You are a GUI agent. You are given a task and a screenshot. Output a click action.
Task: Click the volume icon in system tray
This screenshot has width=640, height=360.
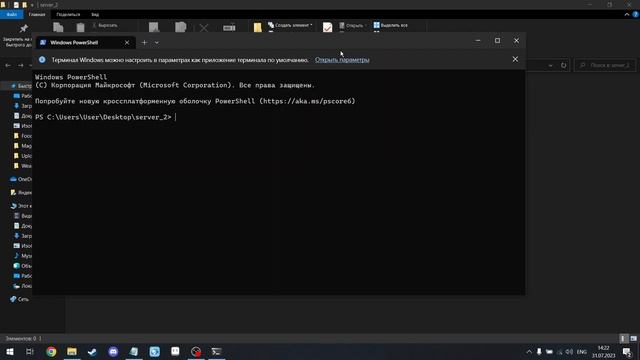click(x=569, y=351)
